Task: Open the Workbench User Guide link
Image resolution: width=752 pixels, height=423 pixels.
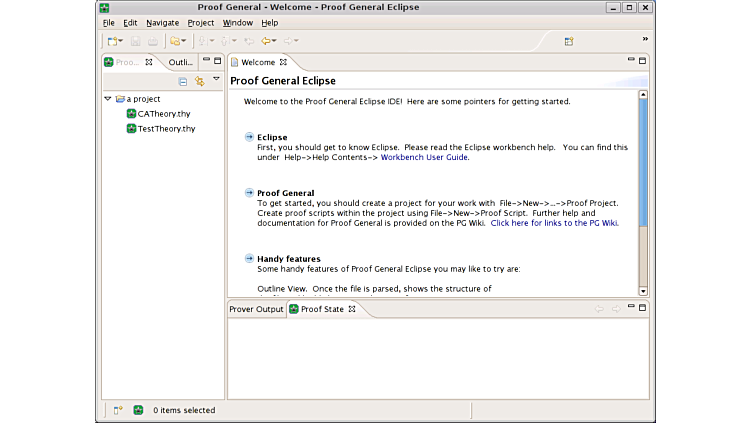Action: coord(424,157)
